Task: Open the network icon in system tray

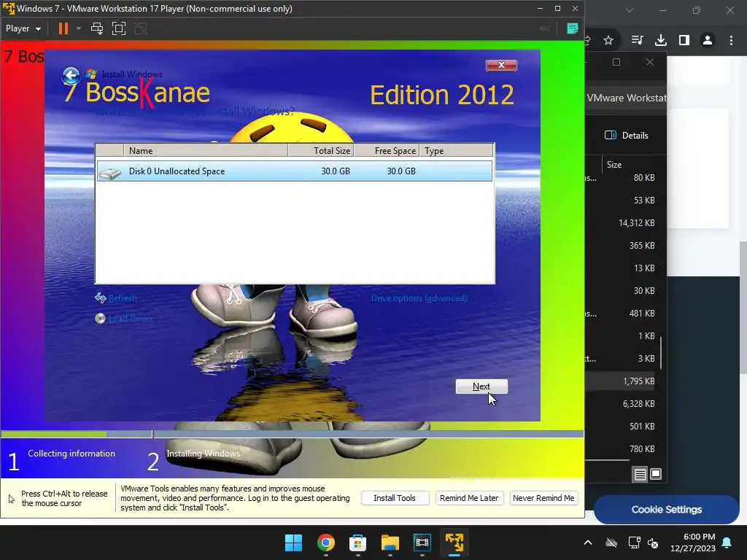Action: click(634, 542)
